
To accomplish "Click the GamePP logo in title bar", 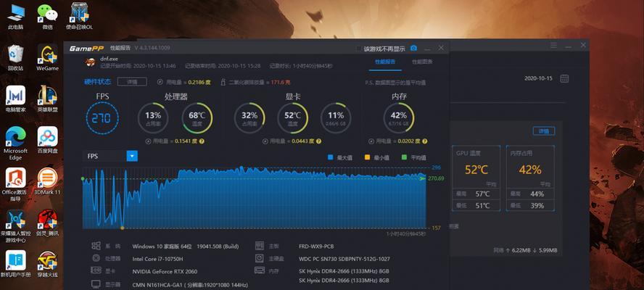I will tap(86, 49).
